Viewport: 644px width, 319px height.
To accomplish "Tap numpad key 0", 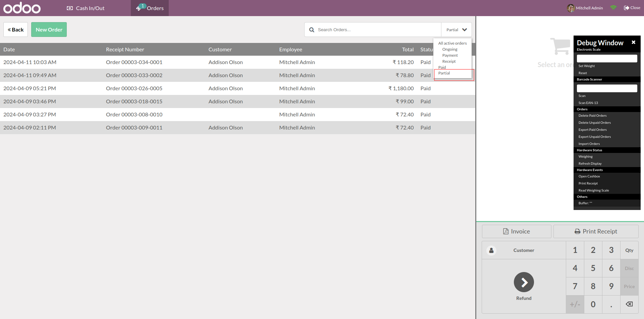I will click(x=593, y=305).
